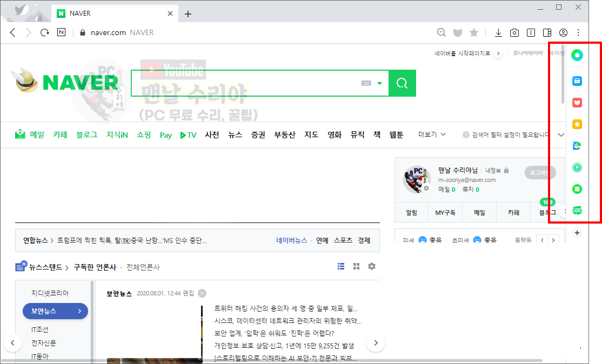Open the blue sidebar tool icon
This screenshot has height=364, width=602.
point(577,81)
